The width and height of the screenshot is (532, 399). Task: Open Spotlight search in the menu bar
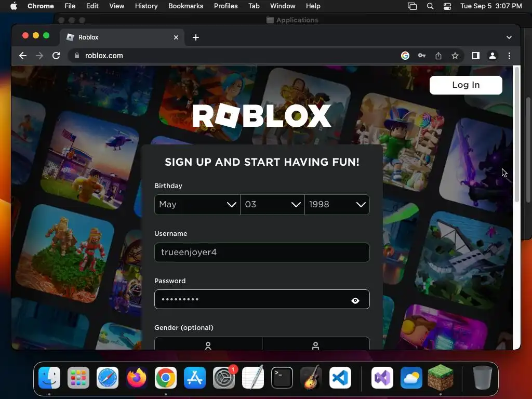pos(430,6)
